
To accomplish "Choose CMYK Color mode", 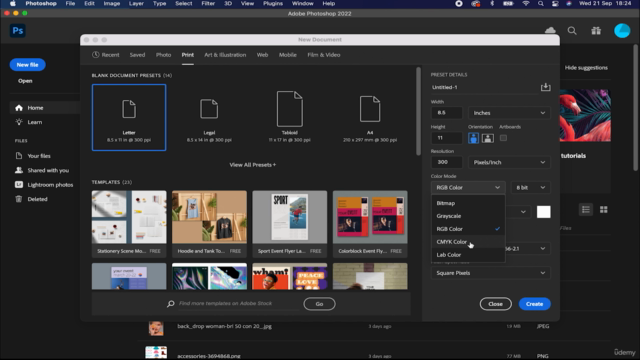I will point(468,242).
